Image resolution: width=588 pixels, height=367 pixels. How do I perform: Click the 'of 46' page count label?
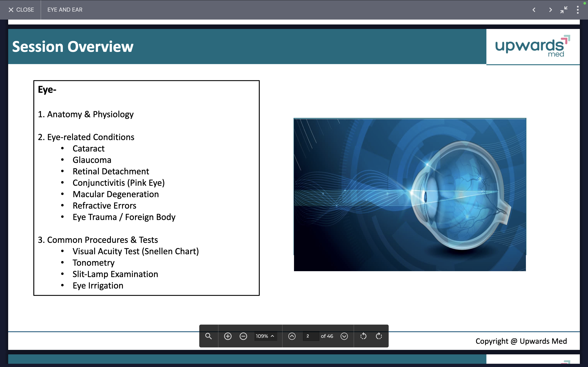click(327, 336)
